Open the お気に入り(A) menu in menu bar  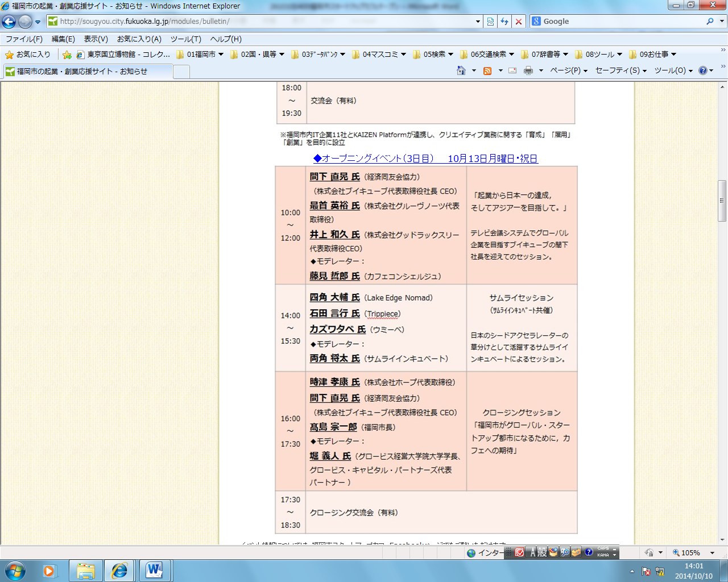139,39
